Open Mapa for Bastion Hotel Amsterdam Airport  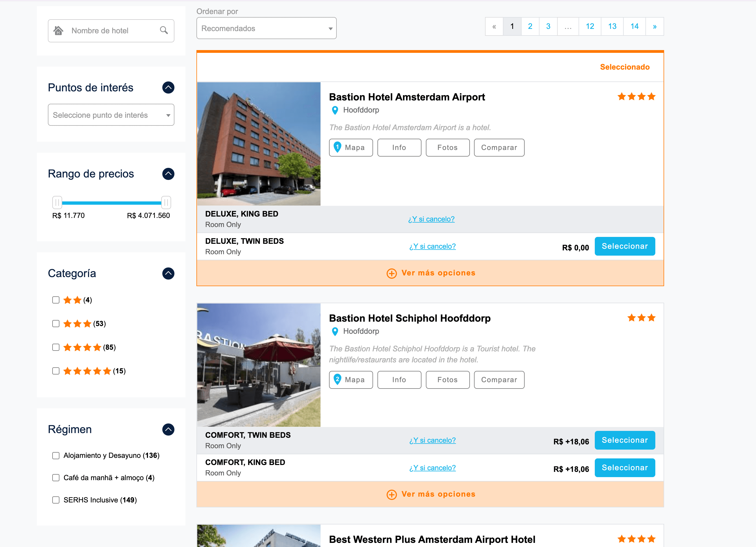(x=351, y=147)
